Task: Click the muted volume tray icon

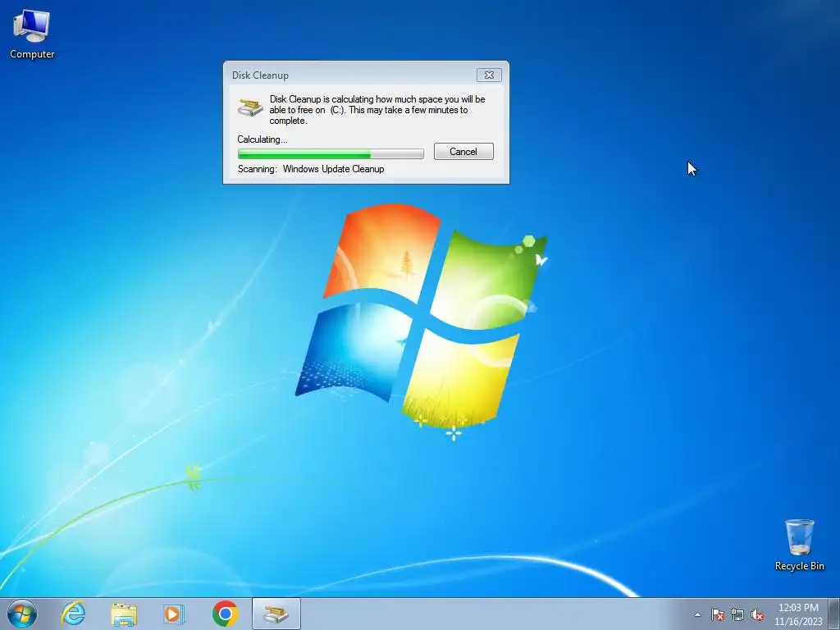Action: [757, 615]
